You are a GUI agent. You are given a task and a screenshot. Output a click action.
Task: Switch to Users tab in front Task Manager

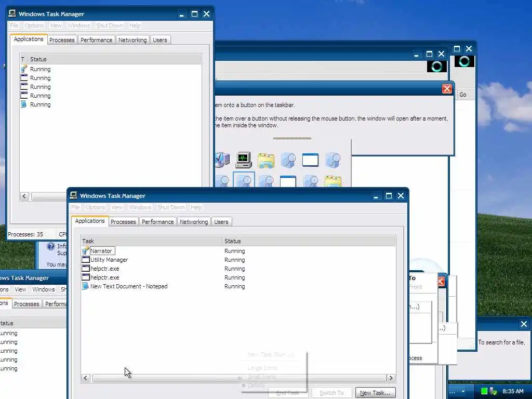[221, 221]
